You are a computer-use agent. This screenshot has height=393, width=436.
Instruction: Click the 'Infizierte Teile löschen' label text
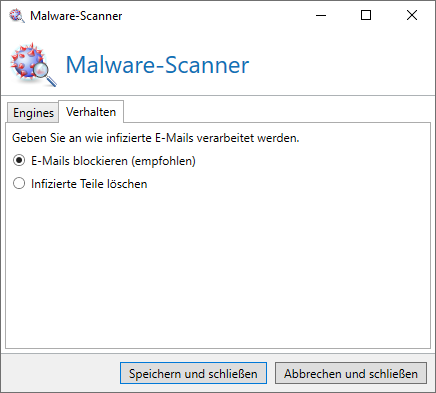click(89, 184)
